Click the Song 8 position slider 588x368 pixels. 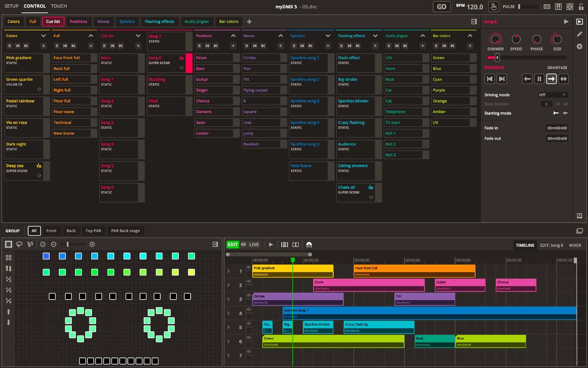point(527,58)
